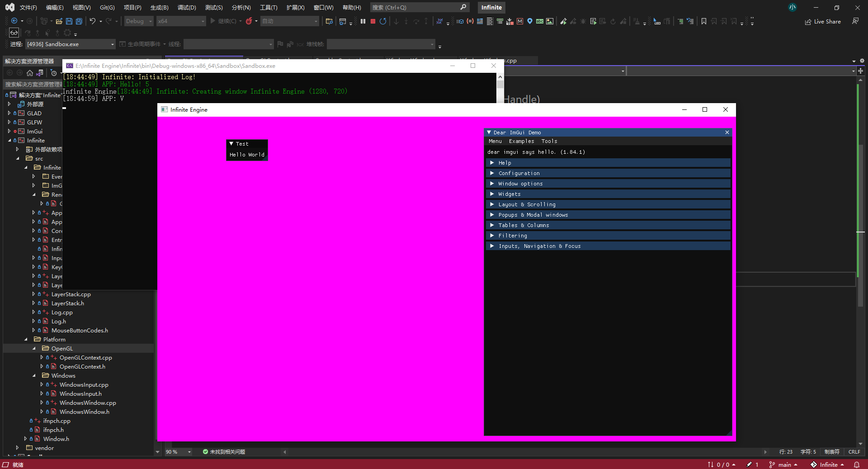Click the Save All icon
This screenshot has width=868, height=469.
(x=79, y=21)
